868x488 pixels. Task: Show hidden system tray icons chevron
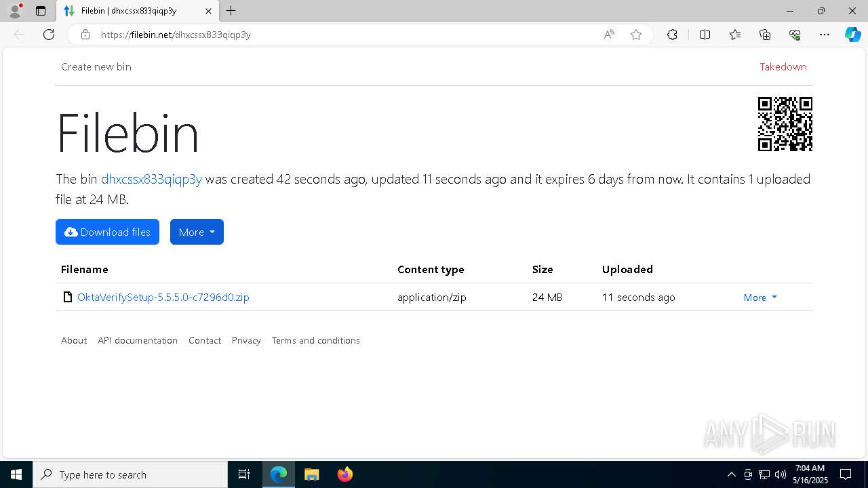(731, 474)
